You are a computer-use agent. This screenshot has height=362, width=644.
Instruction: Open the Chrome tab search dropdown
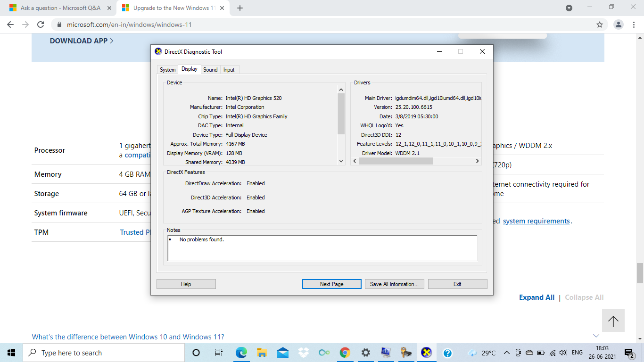(x=569, y=8)
